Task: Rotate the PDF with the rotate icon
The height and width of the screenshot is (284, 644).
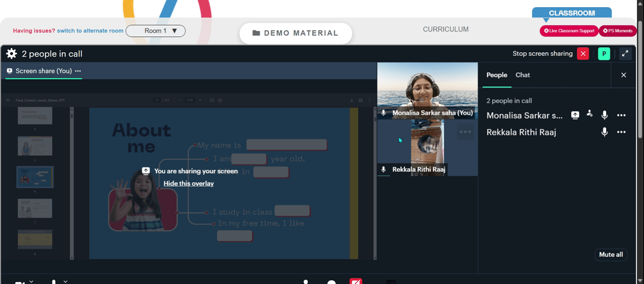Action: 220,100
